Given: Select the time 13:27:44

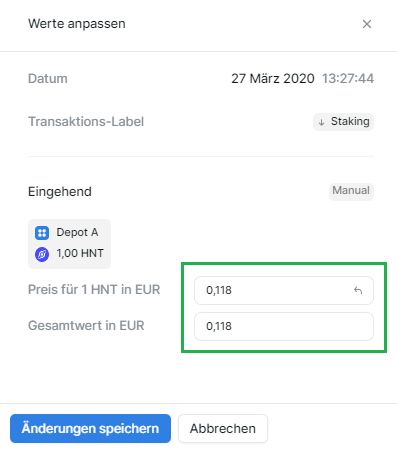Looking at the screenshot, I should point(348,79).
